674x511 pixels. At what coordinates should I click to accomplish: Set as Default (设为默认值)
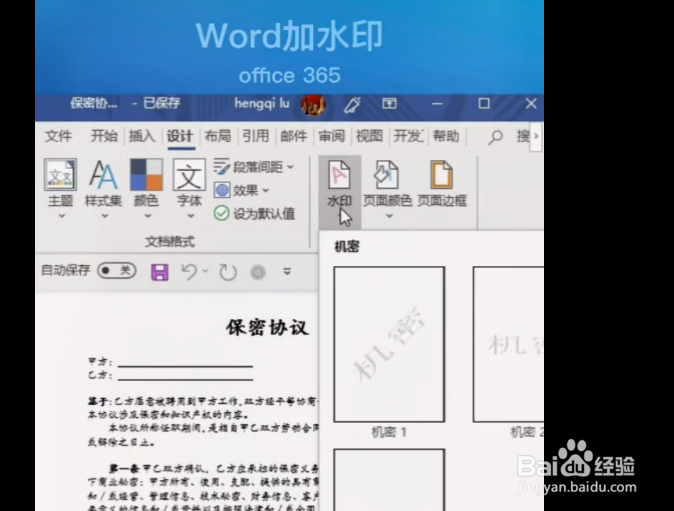tap(254, 214)
